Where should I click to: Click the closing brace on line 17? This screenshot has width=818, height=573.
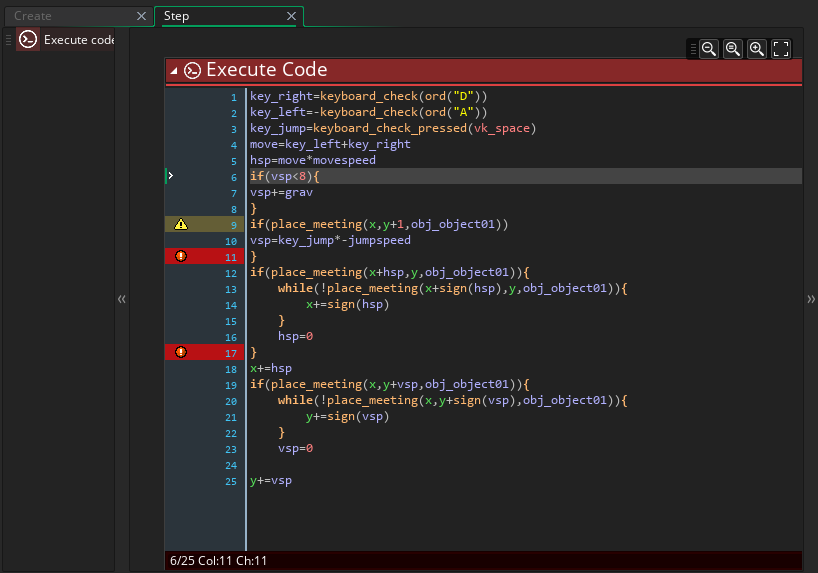click(254, 353)
